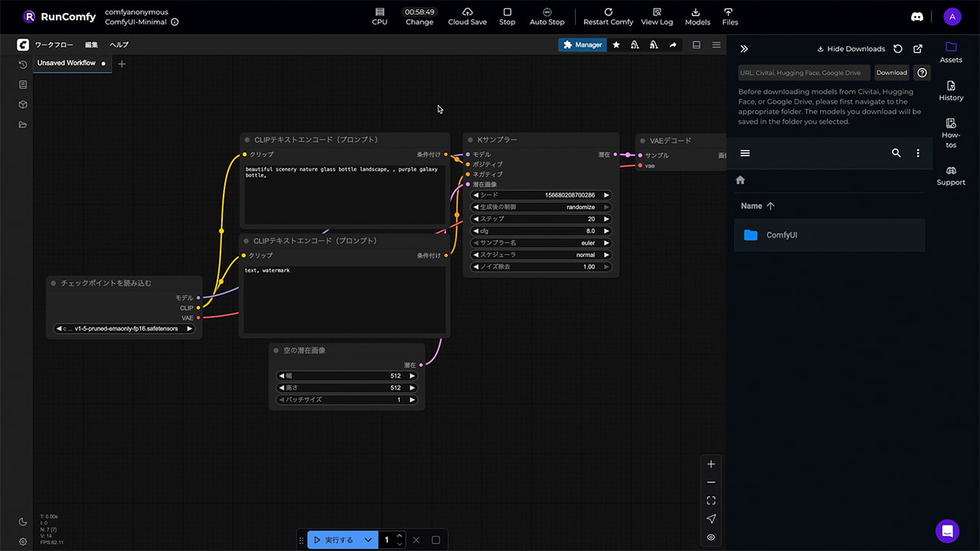Click the Download button

[891, 73]
